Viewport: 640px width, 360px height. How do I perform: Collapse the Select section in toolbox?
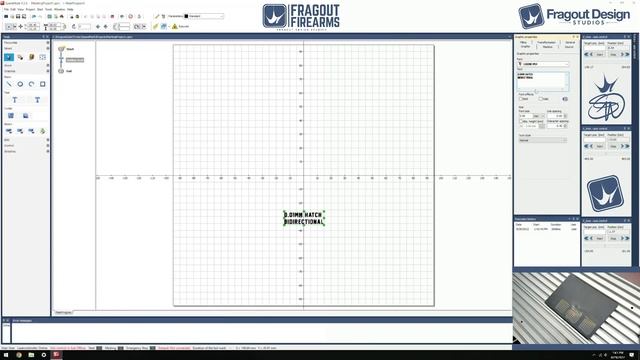coord(48,48)
